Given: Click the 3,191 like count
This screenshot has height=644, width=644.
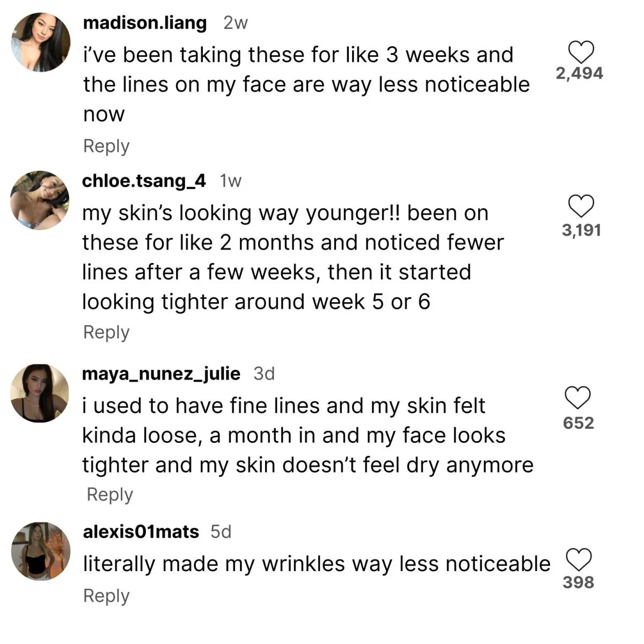Looking at the screenshot, I should point(581,230).
